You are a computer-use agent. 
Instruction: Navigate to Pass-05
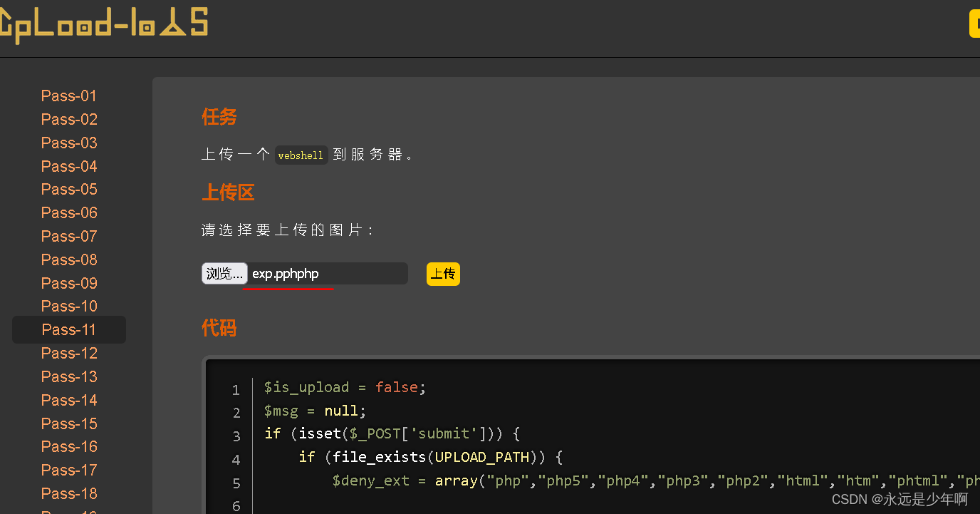pos(69,189)
